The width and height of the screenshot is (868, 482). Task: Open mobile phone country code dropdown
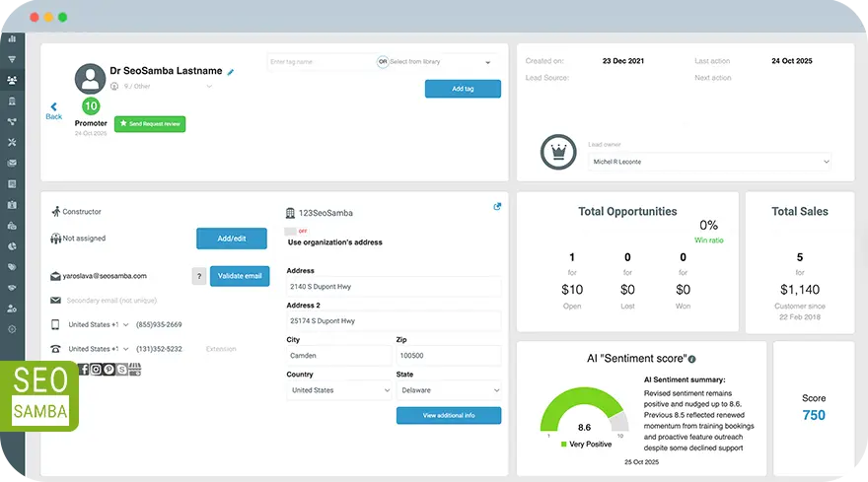[x=98, y=325]
